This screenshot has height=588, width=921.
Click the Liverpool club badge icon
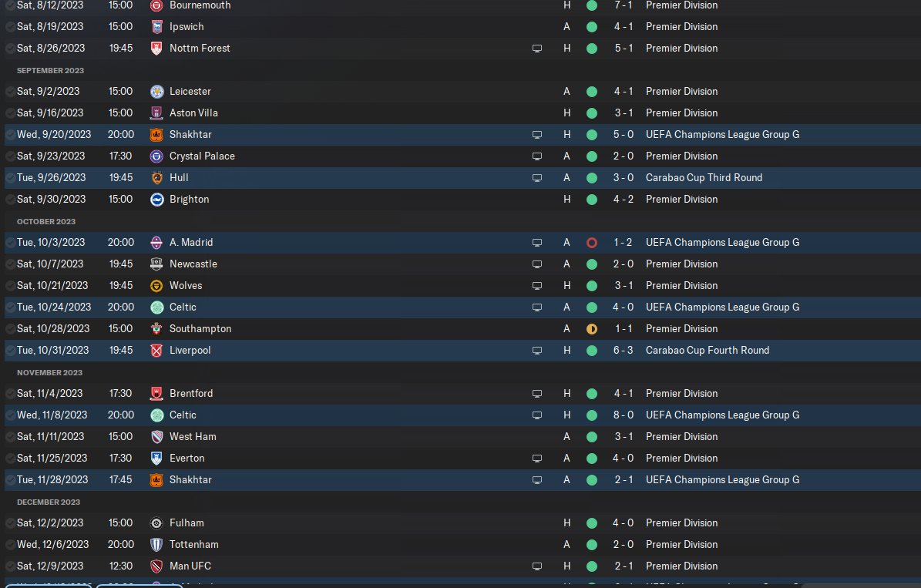[156, 351]
